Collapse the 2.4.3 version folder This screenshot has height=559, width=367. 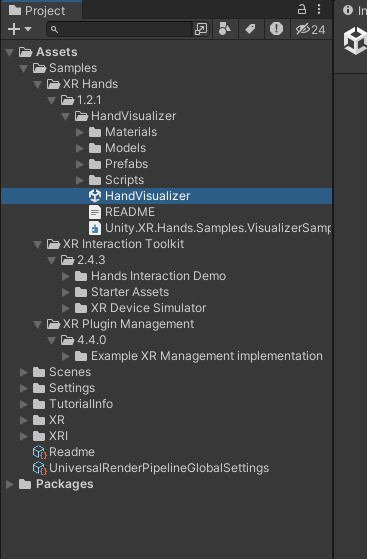(x=51, y=261)
